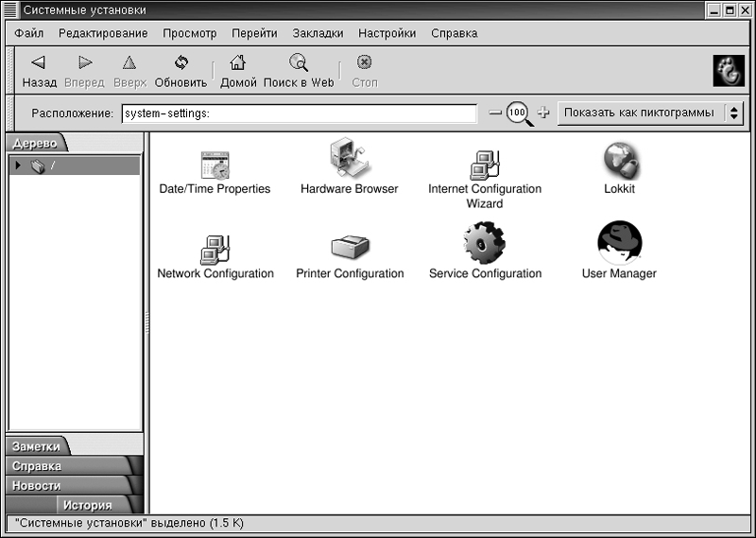Viewport: 756px width, 538px height.
Task: Open Printer Configuration icon
Action: 350,249
